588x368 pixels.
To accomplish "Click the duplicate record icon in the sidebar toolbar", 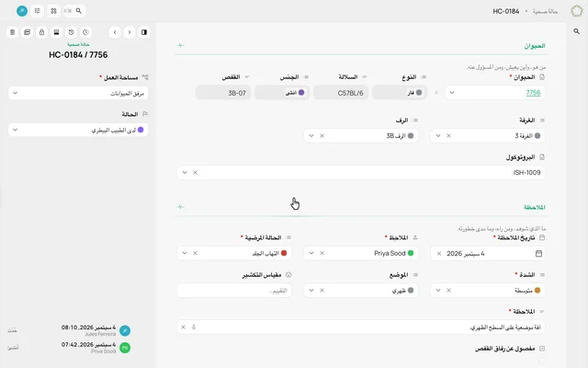I will (x=27, y=32).
